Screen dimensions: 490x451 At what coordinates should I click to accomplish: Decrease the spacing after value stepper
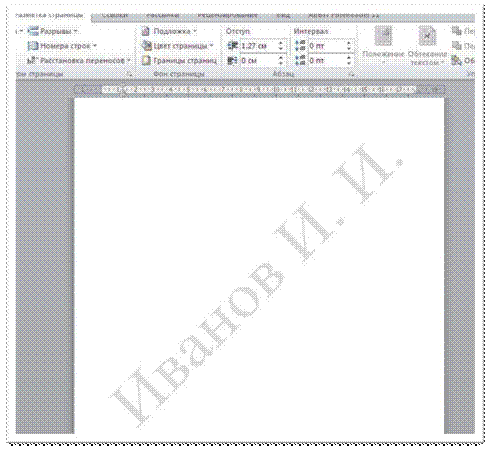(x=349, y=63)
